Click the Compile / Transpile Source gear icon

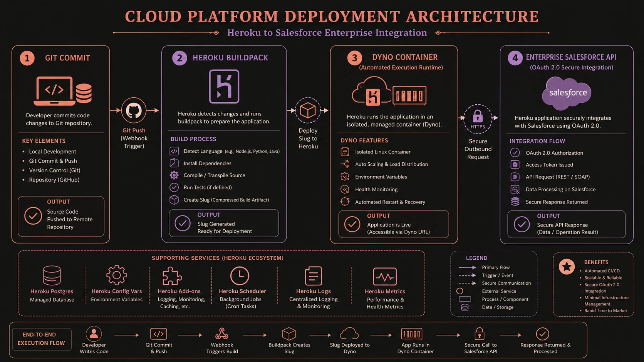point(174,175)
